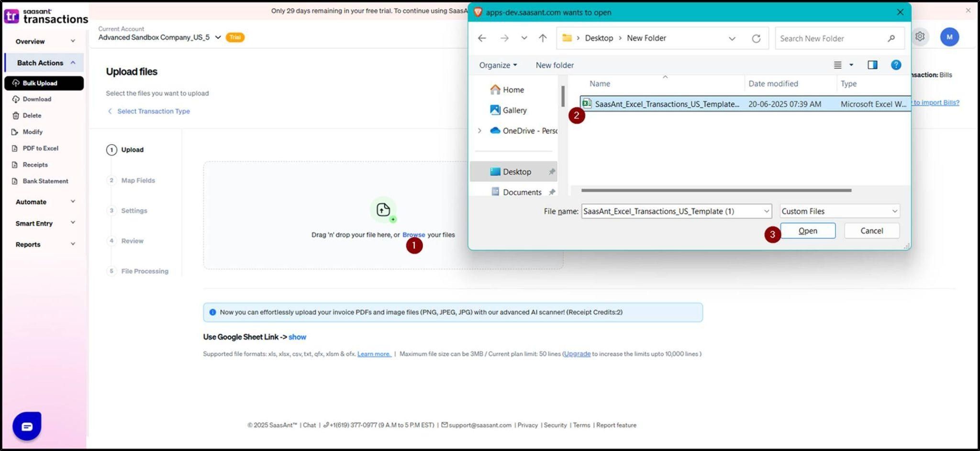Open the settings gear icon
Image resolution: width=980 pixels, height=451 pixels.
(x=920, y=37)
